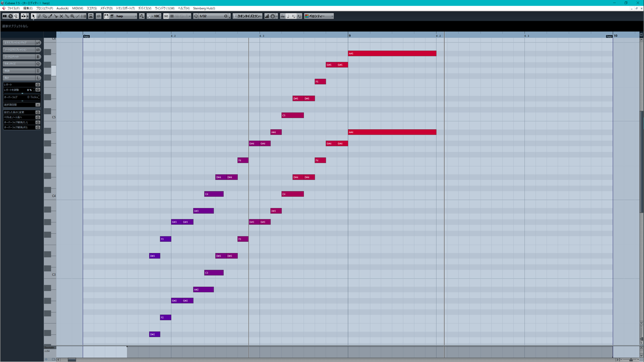Click the クオンタイズとリンク length quantize dropdown
The height and width of the screenshot is (362, 644).
(248, 16)
